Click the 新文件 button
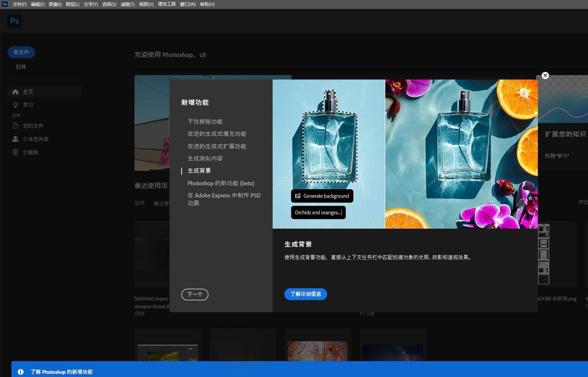Viewport: 588px width, 377px height. (x=21, y=52)
